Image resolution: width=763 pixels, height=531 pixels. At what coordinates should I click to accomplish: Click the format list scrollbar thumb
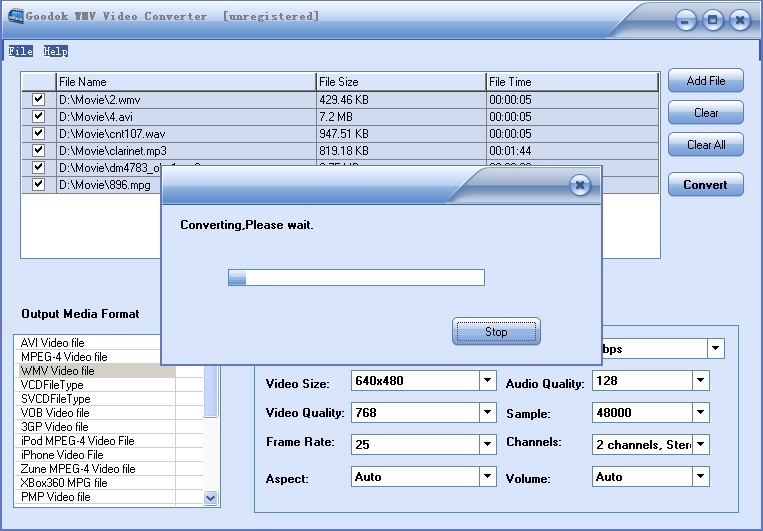210,391
